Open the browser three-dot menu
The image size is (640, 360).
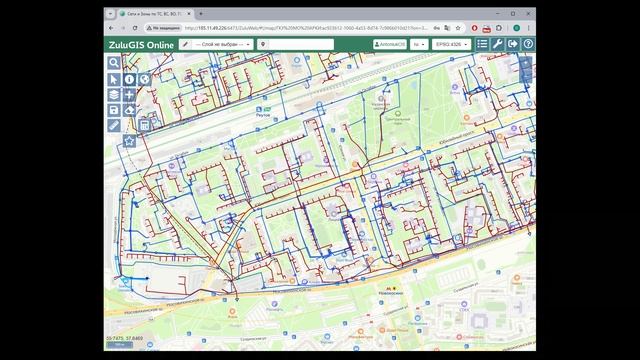[x=529, y=28]
